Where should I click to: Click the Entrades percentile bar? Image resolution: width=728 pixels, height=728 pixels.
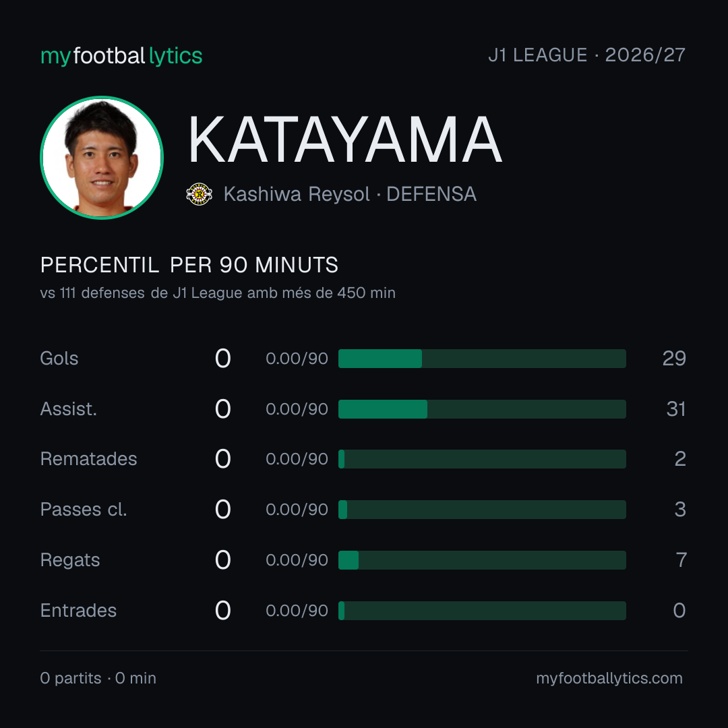482,611
